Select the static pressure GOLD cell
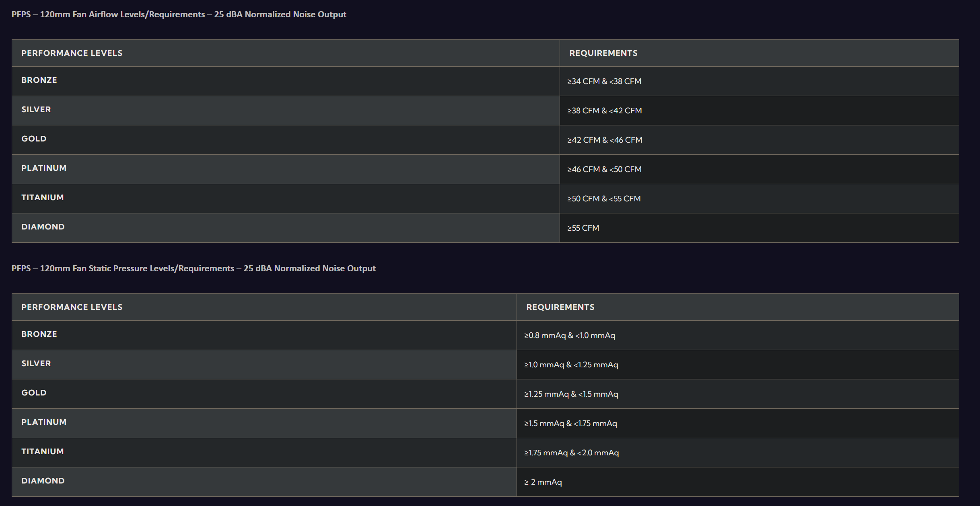This screenshot has height=506, width=980. click(34, 393)
